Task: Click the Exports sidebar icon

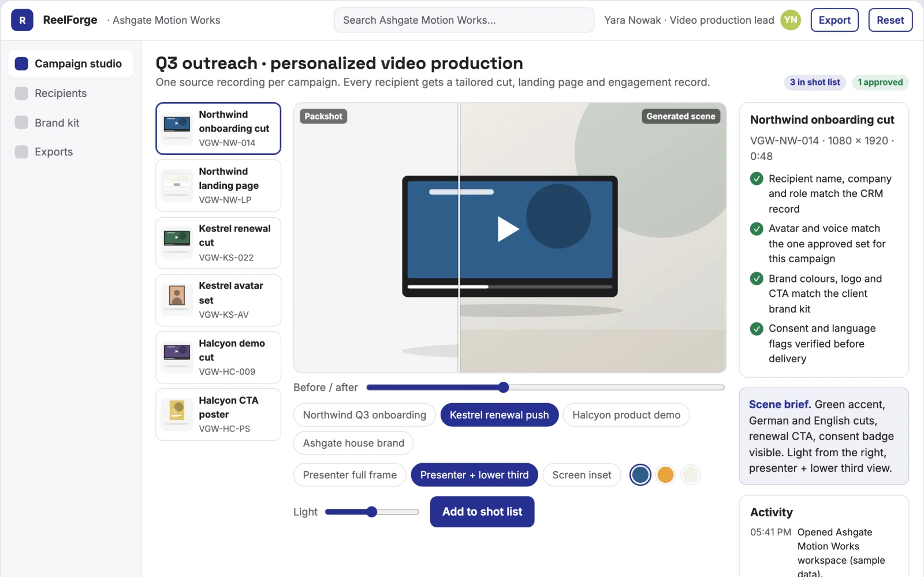Action: [x=21, y=152]
